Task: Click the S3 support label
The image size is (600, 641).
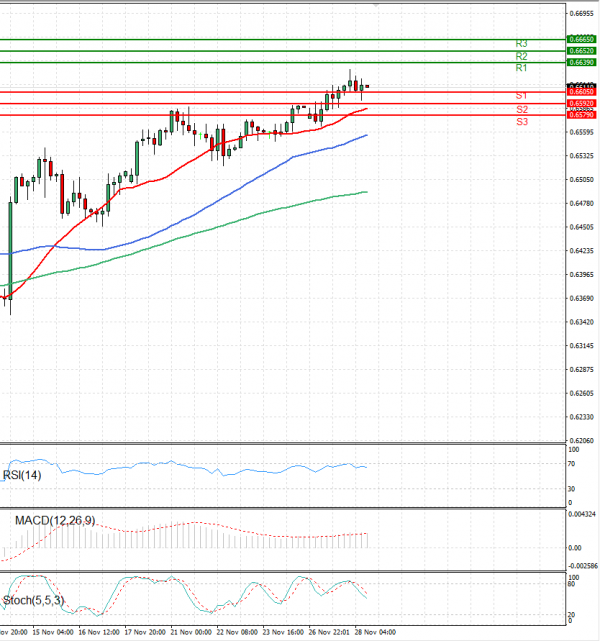Action: (522, 121)
